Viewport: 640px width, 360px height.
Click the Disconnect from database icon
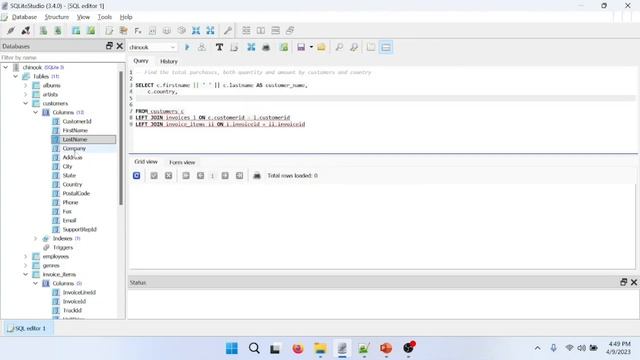point(26,31)
